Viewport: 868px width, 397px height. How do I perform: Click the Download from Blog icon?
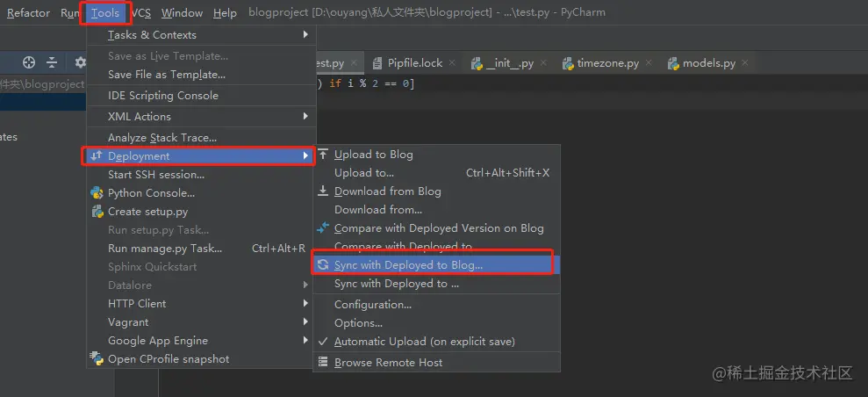pos(323,191)
